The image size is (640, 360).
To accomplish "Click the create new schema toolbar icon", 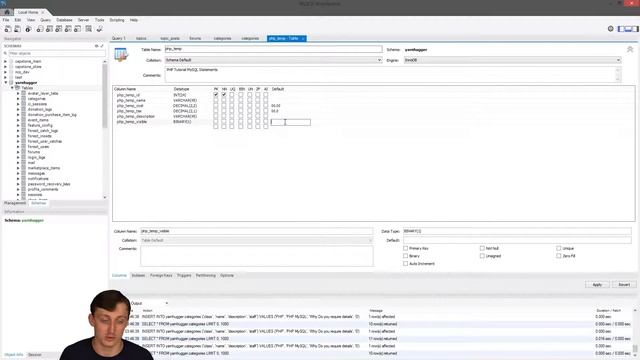I will tap(40, 29).
